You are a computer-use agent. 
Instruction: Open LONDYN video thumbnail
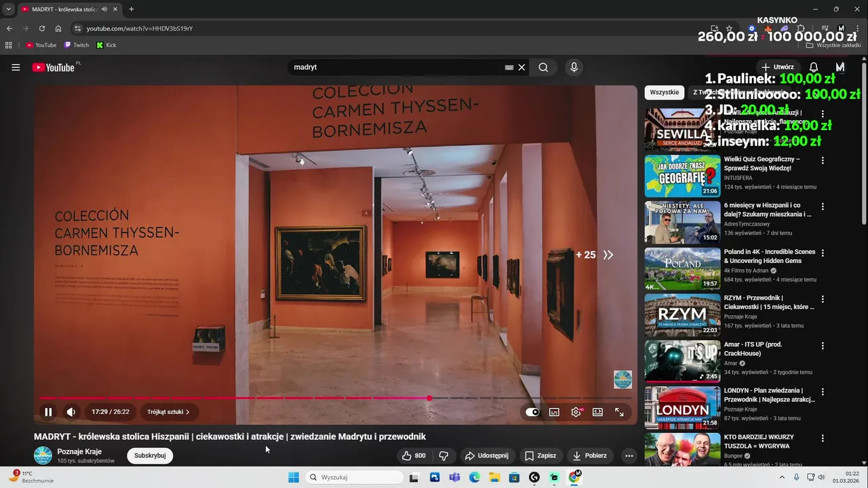682,407
